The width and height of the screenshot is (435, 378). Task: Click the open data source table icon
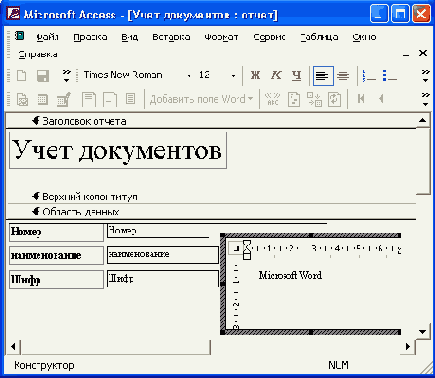point(43,100)
